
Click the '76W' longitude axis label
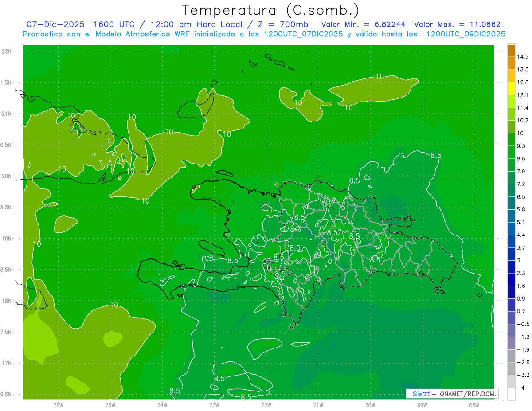(58, 405)
